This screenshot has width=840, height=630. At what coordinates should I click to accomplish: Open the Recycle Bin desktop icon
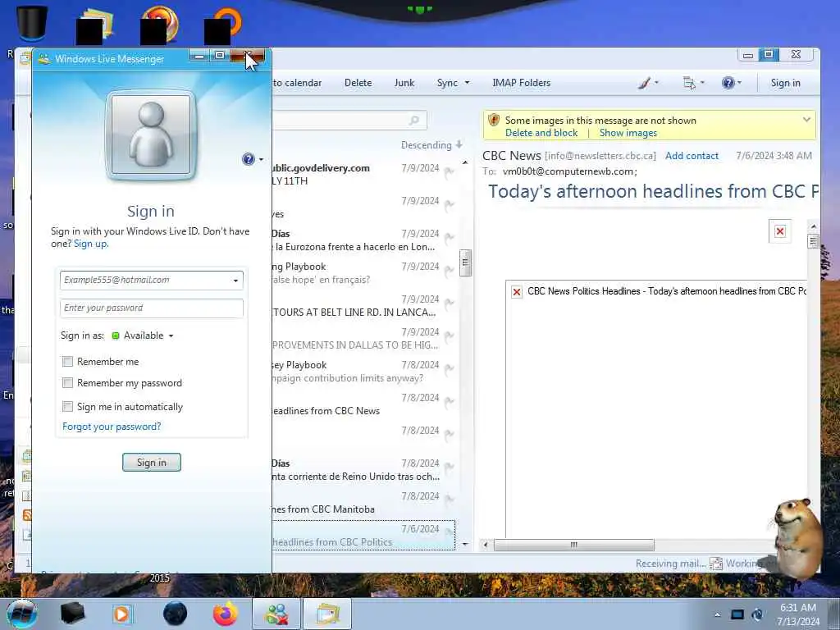coord(31,24)
